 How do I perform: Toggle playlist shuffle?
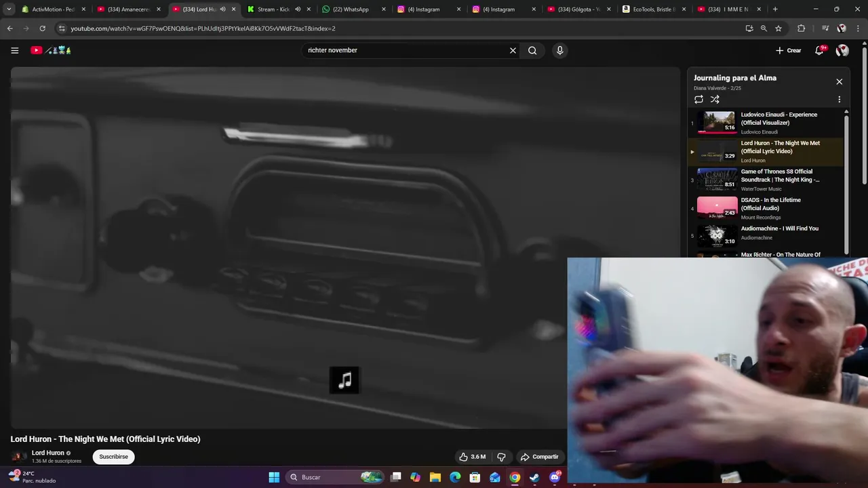[715, 99]
